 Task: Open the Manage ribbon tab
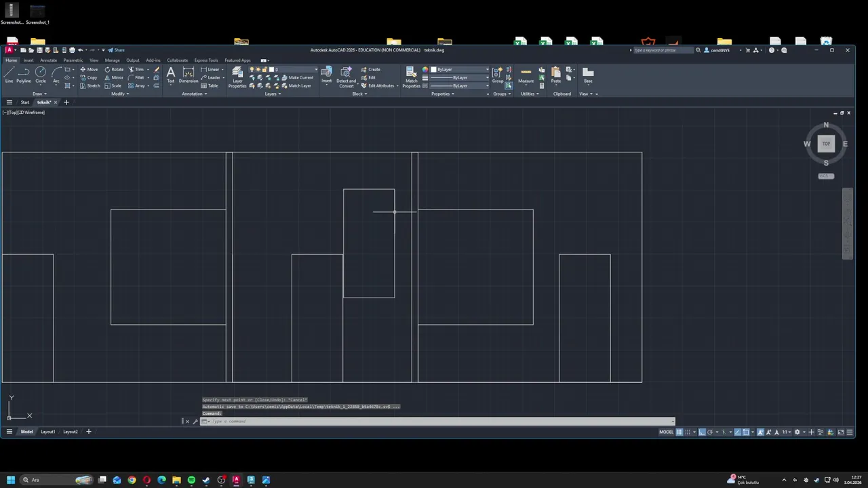(113, 60)
